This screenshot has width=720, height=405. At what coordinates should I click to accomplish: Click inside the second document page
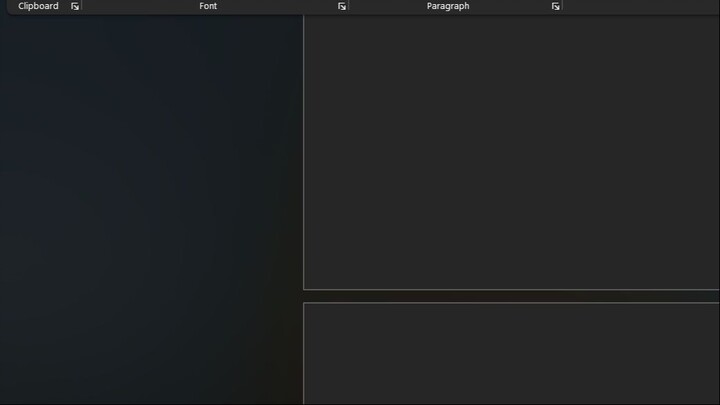tap(512, 354)
